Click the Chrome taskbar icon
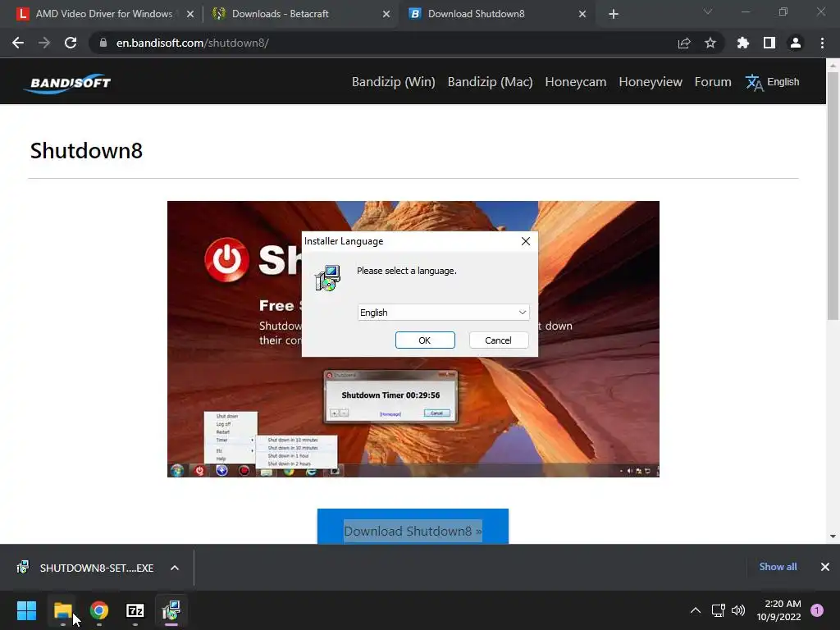 pos(99,610)
